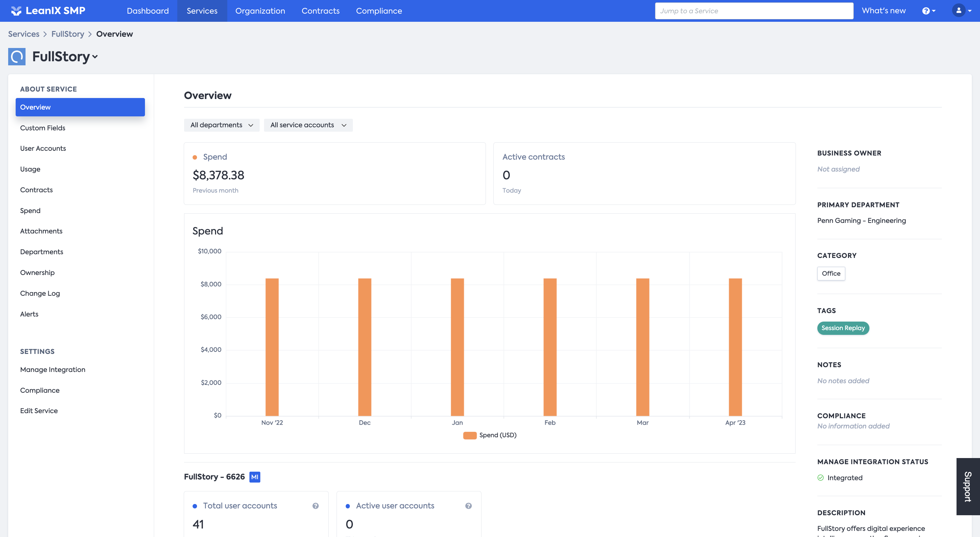Viewport: 980px width, 537px height.
Task: Click help icon on Total user accounts
Action: coord(315,506)
